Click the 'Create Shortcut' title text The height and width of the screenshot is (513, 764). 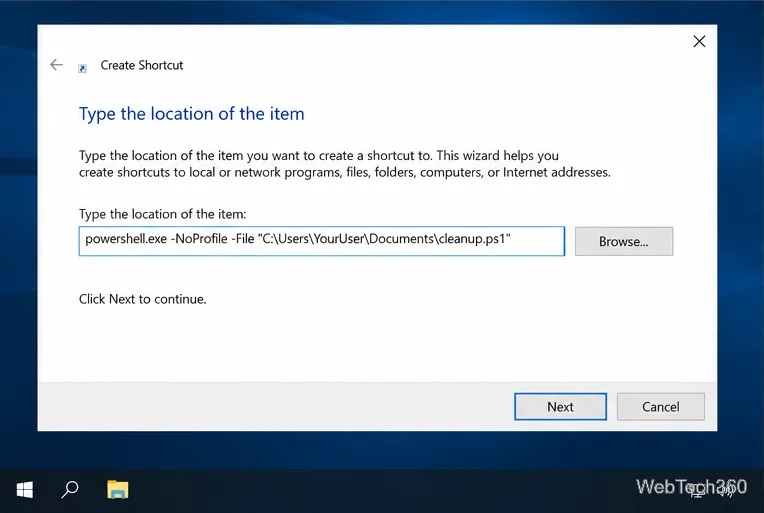tap(142, 65)
